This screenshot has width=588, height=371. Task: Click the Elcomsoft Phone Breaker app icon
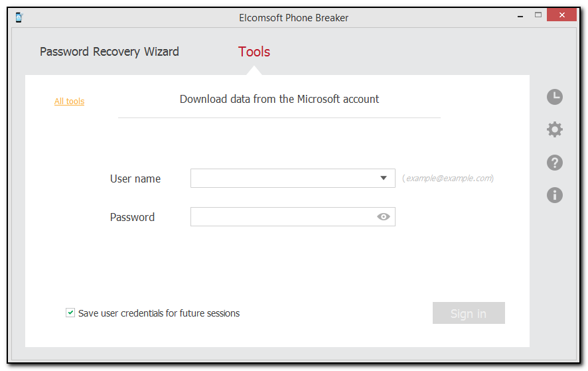click(19, 18)
